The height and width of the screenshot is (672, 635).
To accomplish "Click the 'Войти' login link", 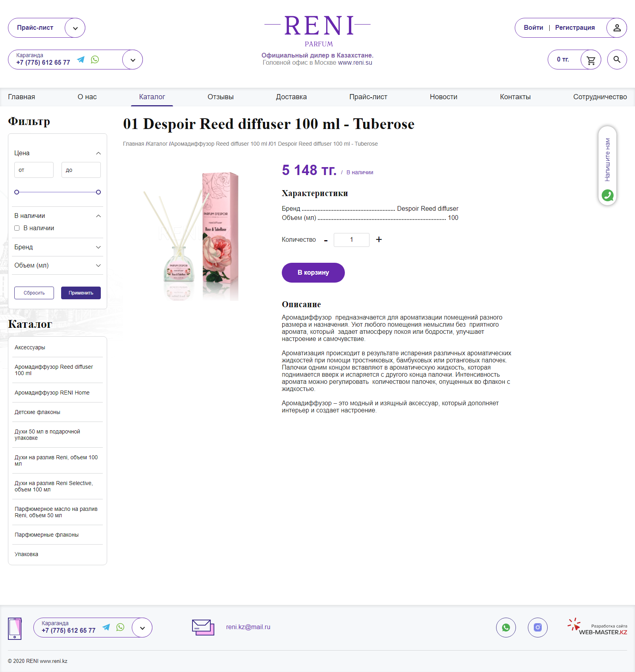I will (x=533, y=28).
